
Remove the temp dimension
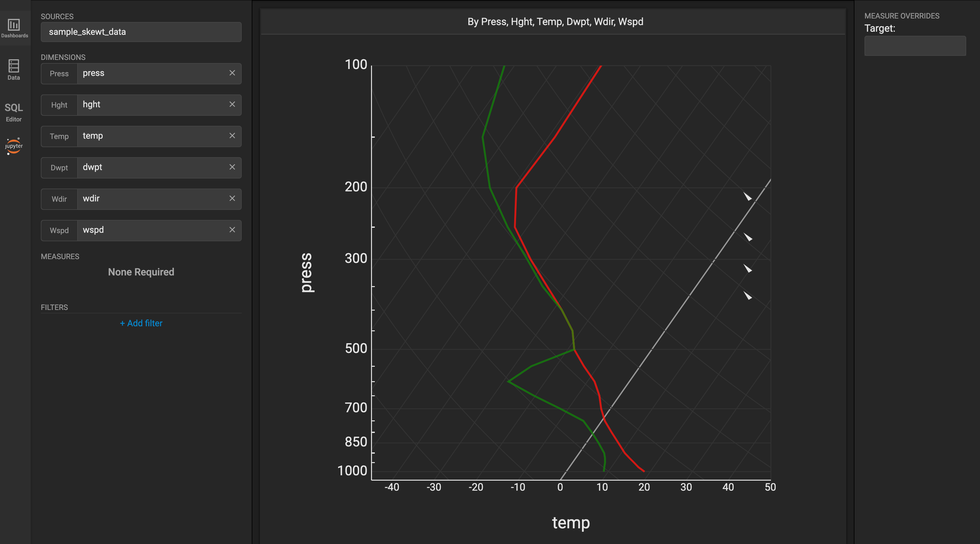[232, 136]
